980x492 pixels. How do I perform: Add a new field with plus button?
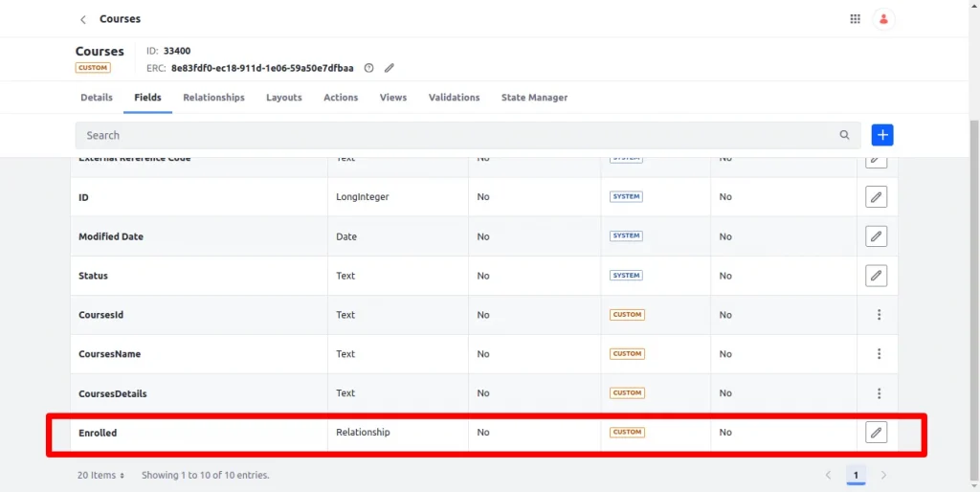(881, 135)
